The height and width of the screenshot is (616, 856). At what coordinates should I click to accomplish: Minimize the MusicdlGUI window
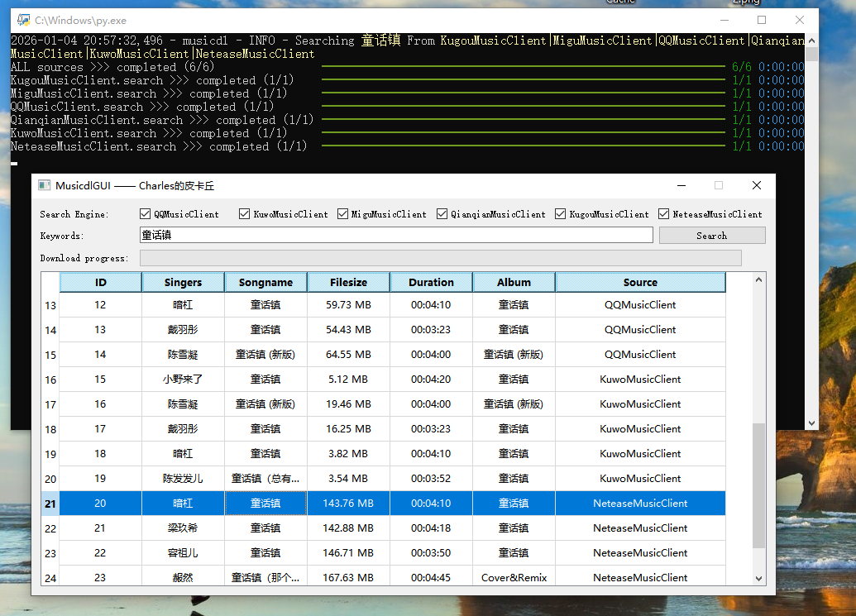click(681, 185)
